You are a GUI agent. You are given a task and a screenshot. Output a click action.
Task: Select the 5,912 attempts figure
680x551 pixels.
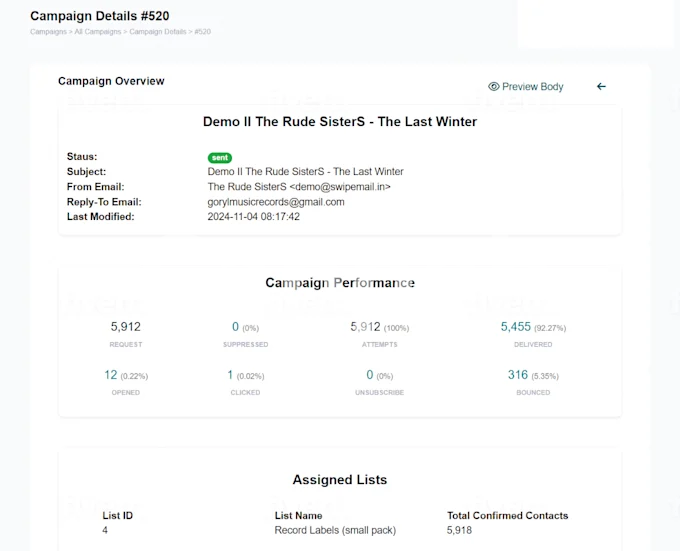pyautogui.click(x=367, y=327)
